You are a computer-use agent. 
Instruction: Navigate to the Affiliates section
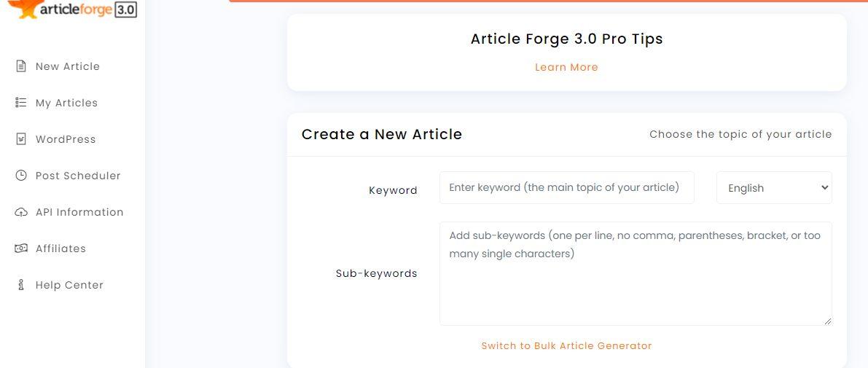(60, 248)
